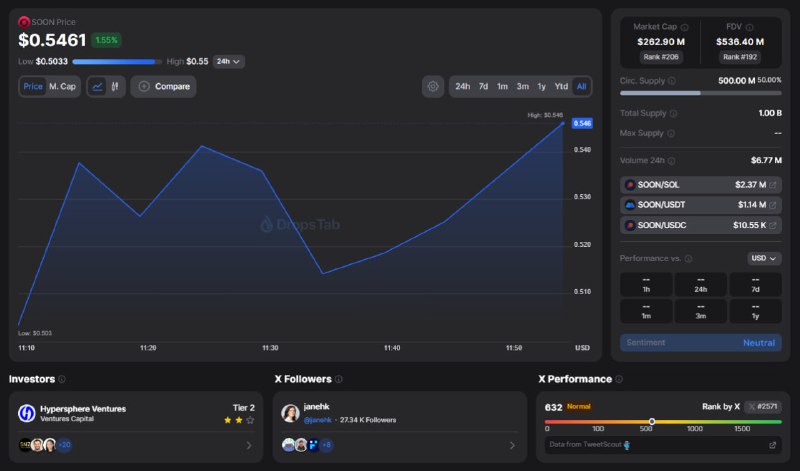Select the 7d chart range tab

click(483, 86)
